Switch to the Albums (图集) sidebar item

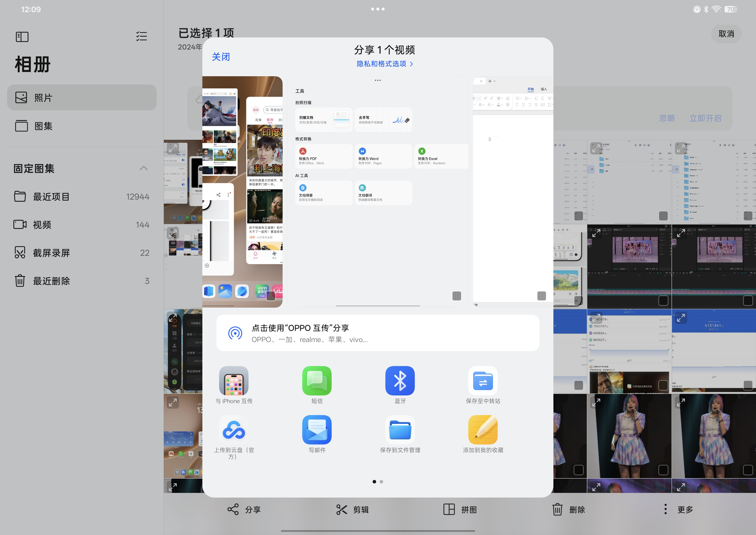[x=43, y=126]
